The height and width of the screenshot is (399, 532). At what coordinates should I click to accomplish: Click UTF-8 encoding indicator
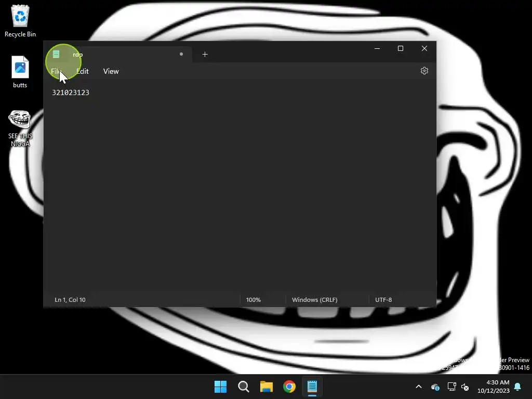click(383, 300)
